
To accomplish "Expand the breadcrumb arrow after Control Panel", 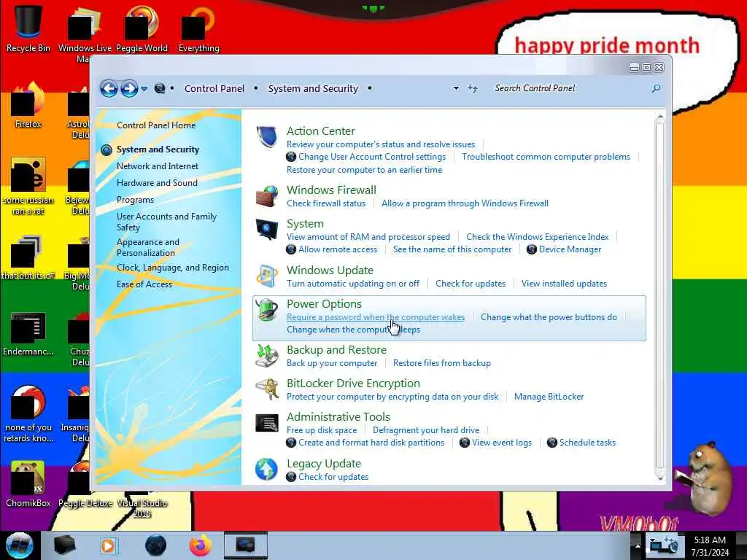I will coord(256,88).
